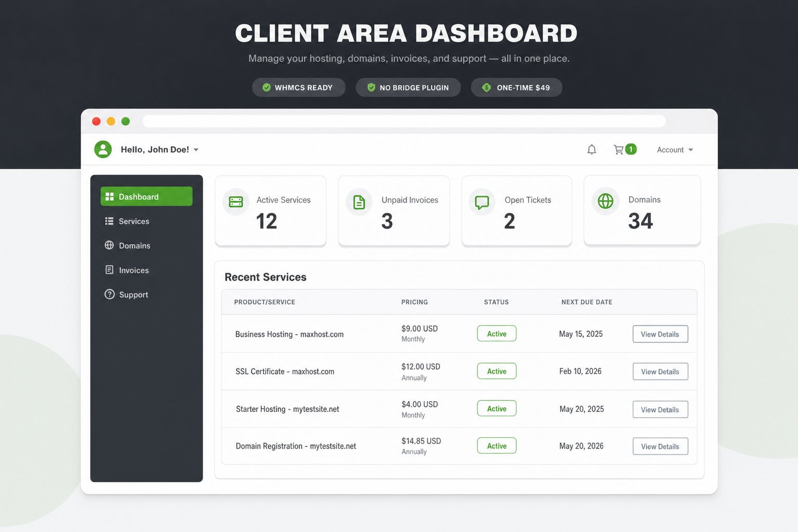The height and width of the screenshot is (532, 798).
Task: Click the Services list icon in sidebar
Action: [x=109, y=221]
